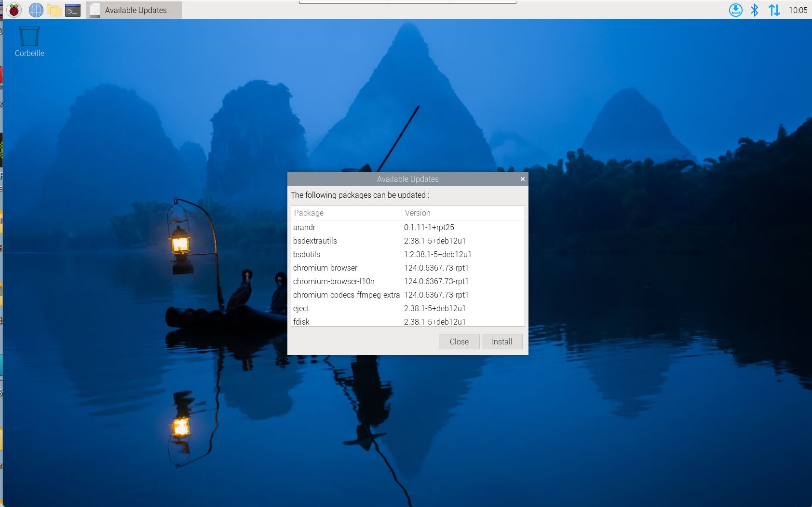812x507 pixels.
Task: Open the Raspberry Pi main menu
Action: 14,10
